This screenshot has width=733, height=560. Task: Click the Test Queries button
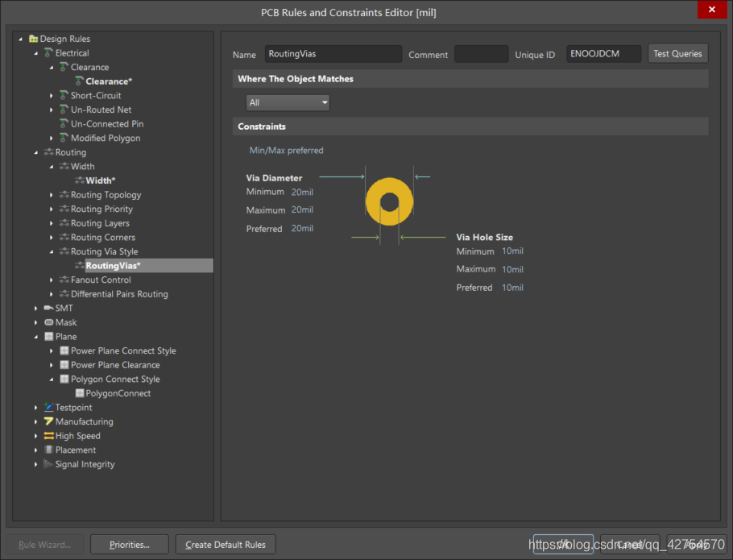[x=677, y=54]
